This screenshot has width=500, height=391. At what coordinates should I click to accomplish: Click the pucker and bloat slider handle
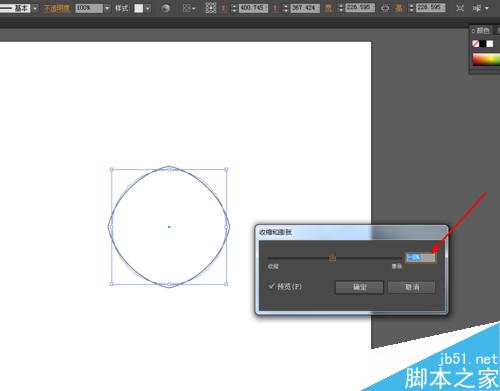point(332,258)
